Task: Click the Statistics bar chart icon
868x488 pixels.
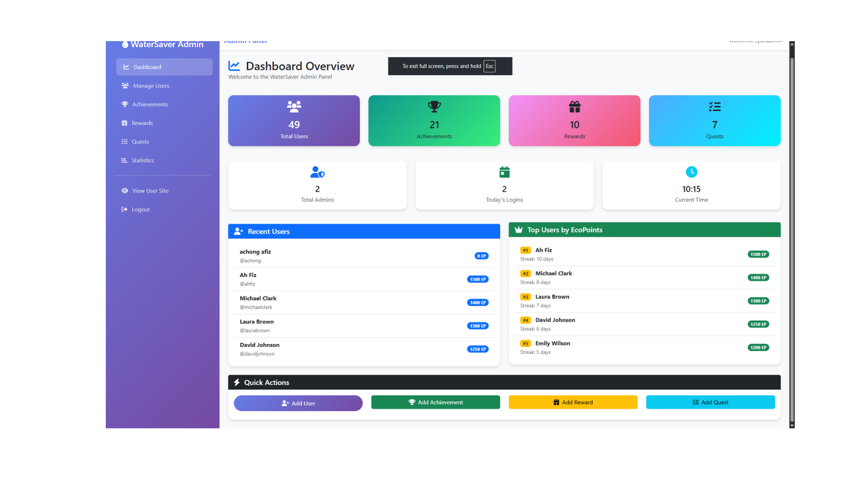Action: [124, 160]
